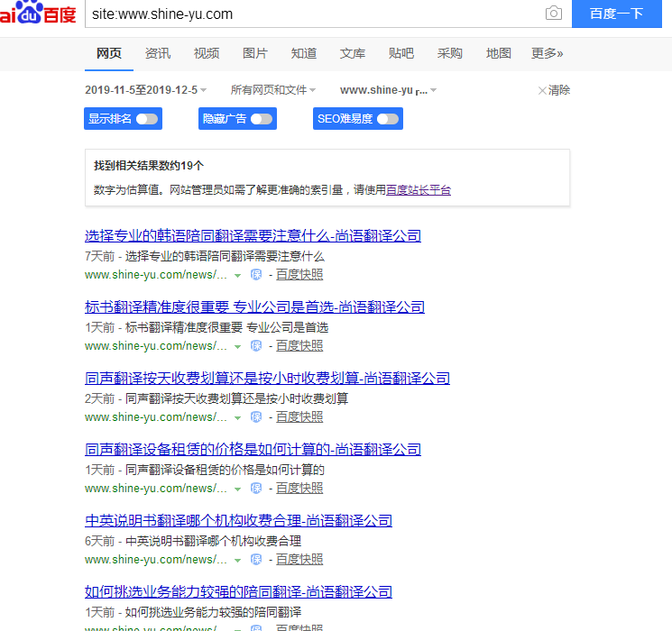This screenshot has width=672, height=631.
Task: Open 百度快照 for 标书翻译 result
Action: point(299,346)
